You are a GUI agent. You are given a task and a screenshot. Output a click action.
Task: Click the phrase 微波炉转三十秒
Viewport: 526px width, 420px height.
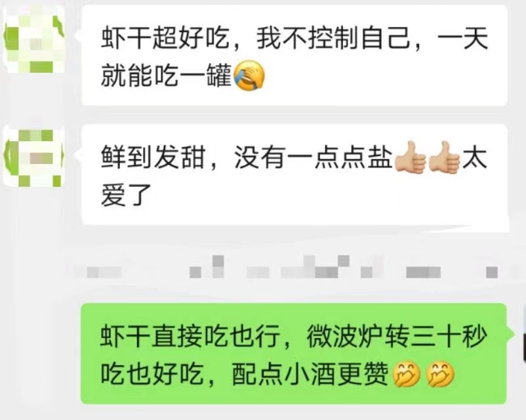point(397,337)
